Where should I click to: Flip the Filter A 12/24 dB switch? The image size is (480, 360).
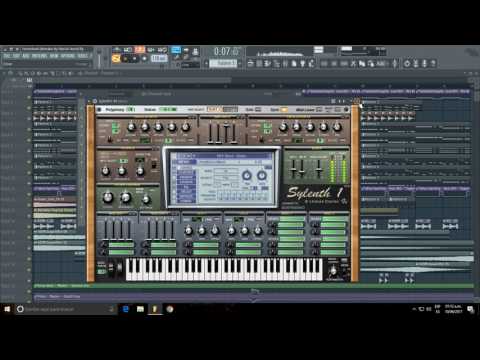(x=154, y=165)
